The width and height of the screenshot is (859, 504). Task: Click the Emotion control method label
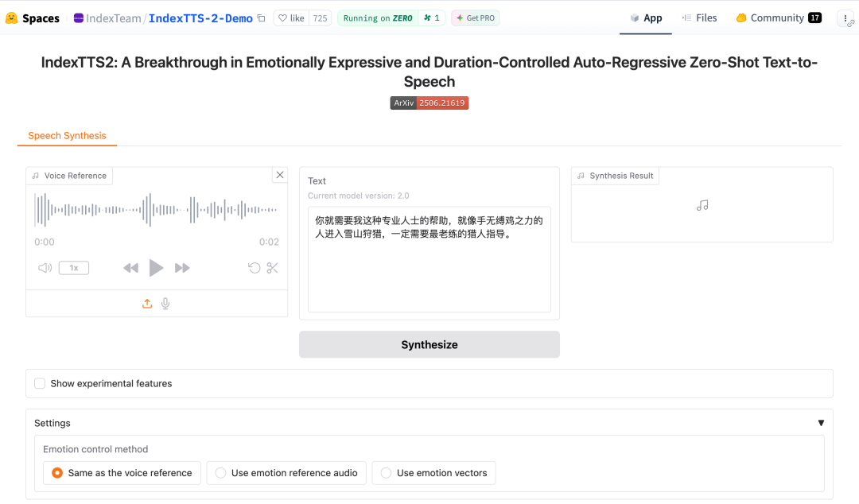[x=95, y=449]
